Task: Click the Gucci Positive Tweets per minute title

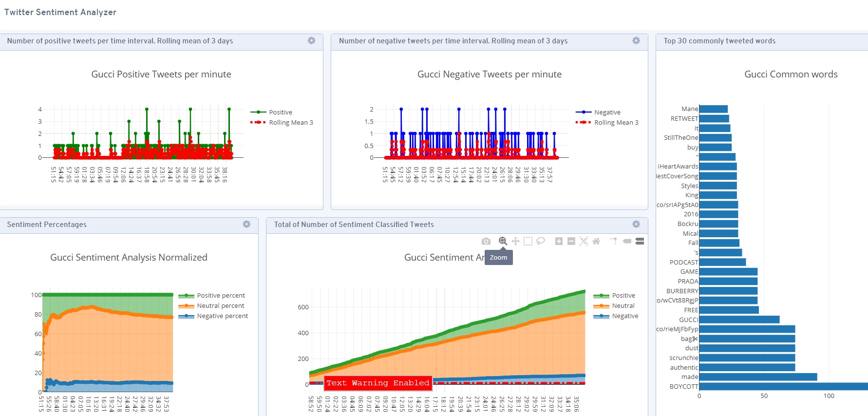Action: click(161, 74)
